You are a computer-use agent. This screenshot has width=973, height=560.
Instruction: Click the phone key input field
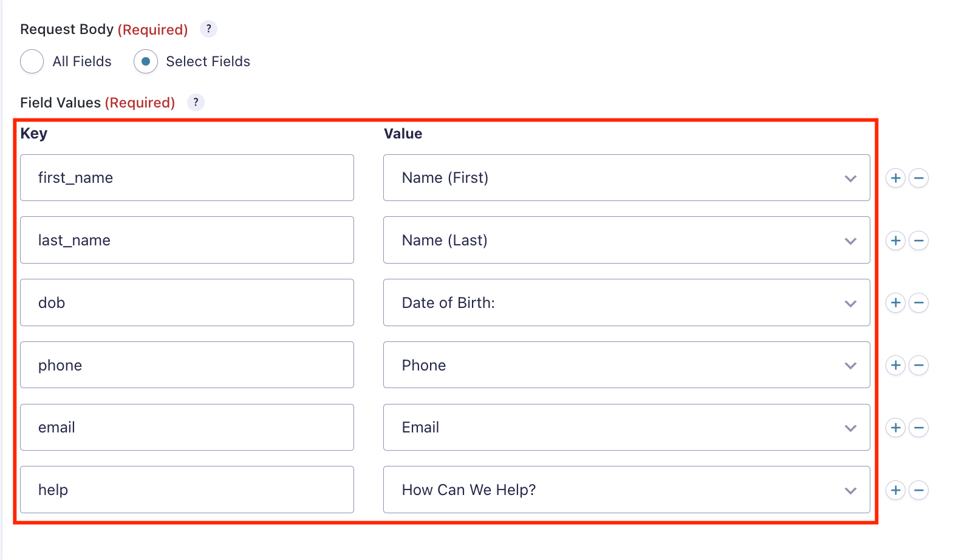click(186, 365)
